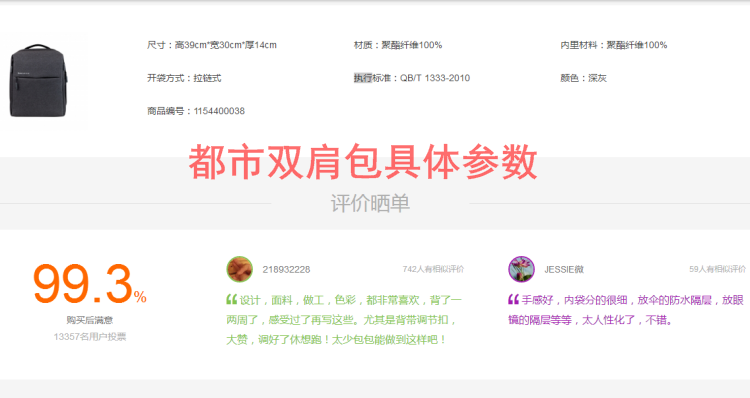Open reviewer name JESSIE微
Viewport: 750px width, 398px height.
pos(564,270)
